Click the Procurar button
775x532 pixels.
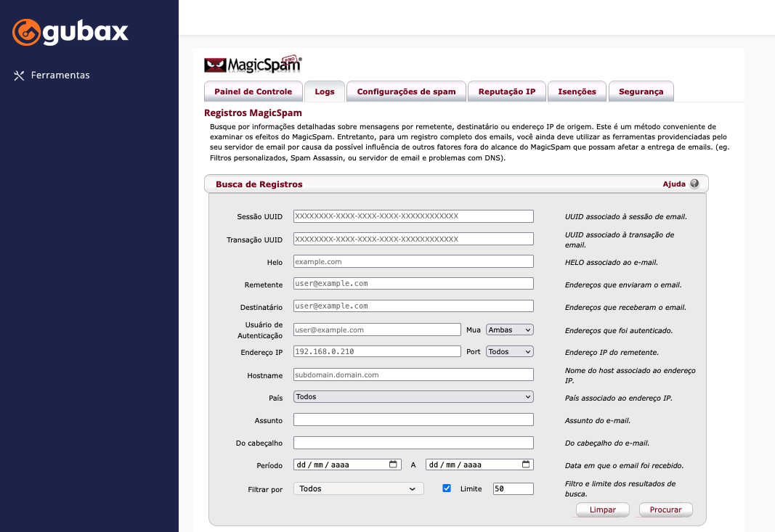pyautogui.click(x=665, y=510)
